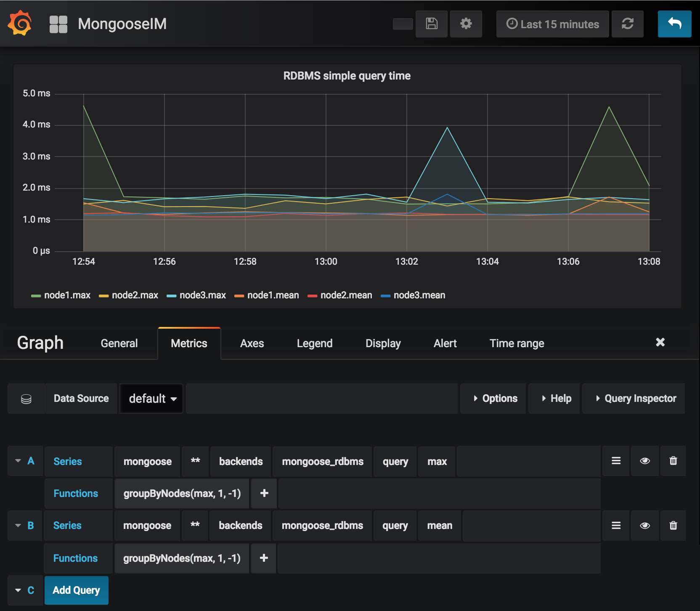Toggle visibility of query A with eye icon
700x611 pixels.
pos(644,461)
